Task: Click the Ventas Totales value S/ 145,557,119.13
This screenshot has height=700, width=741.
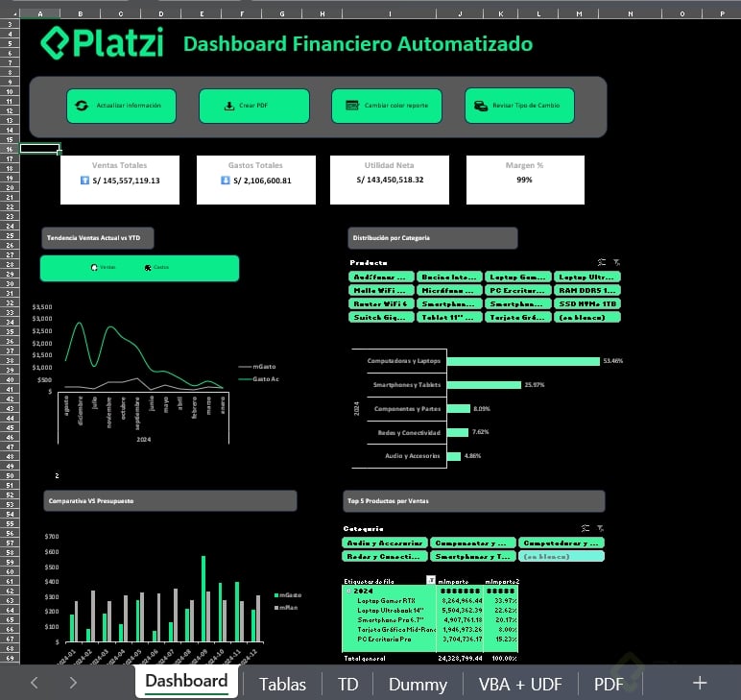Action: (x=126, y=181)
